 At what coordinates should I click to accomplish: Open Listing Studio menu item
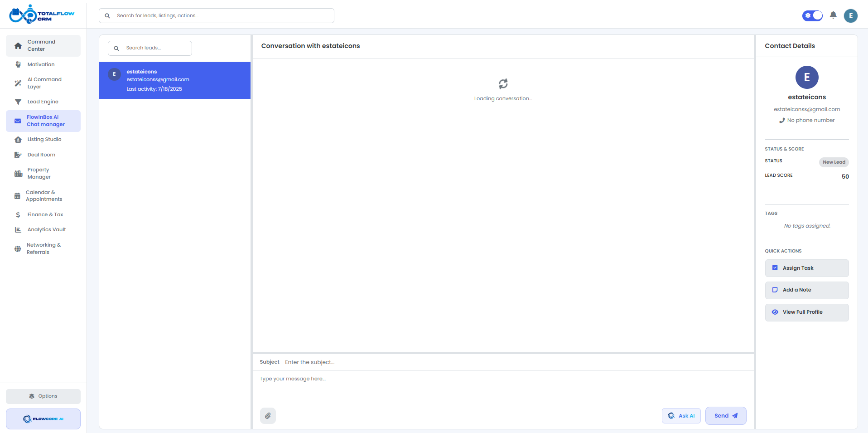pos(44,139)
